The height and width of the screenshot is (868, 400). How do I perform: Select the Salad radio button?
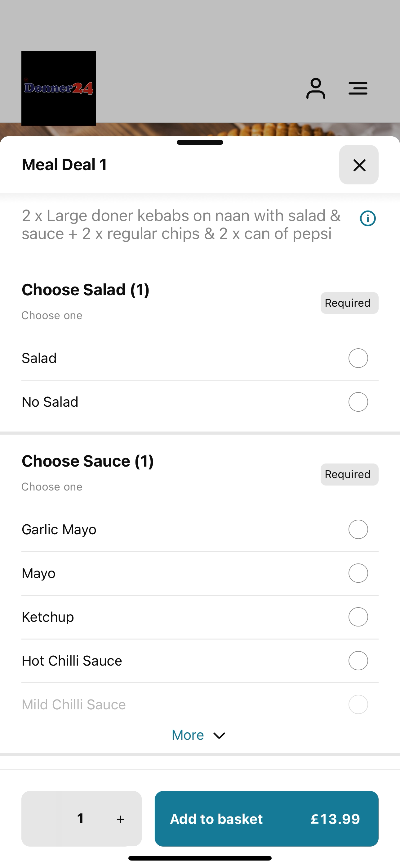[358, 358]
